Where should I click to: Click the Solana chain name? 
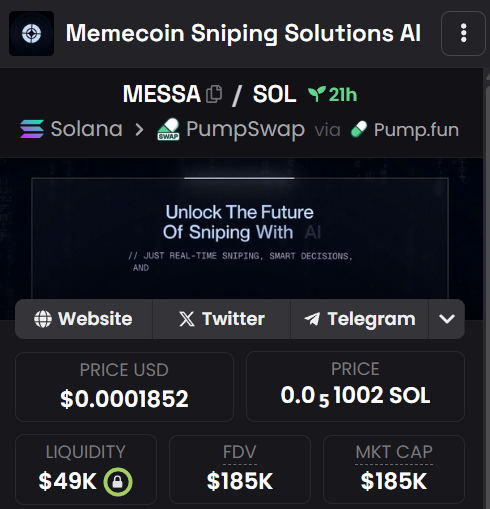[87, 129]
